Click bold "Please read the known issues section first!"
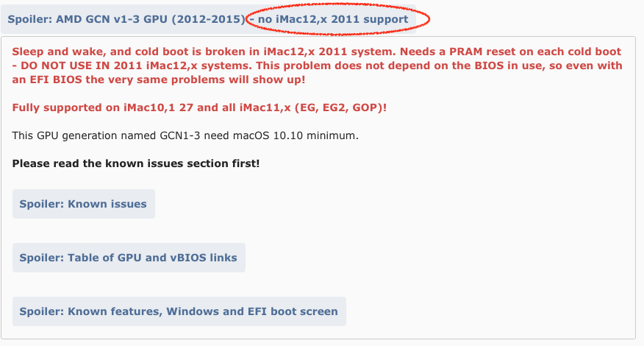The height and width of the screenshot is (346, 644). click(x=136, y=163)
